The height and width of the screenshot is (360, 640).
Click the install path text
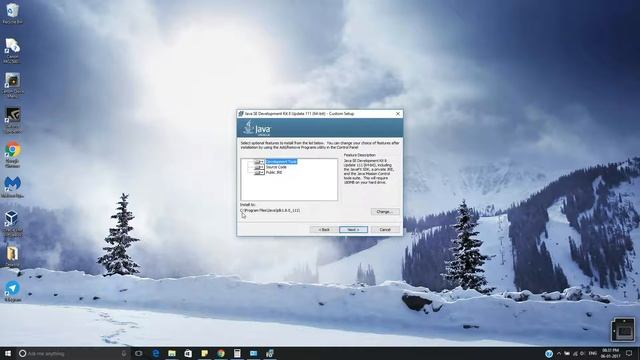[x=270, y=210]
